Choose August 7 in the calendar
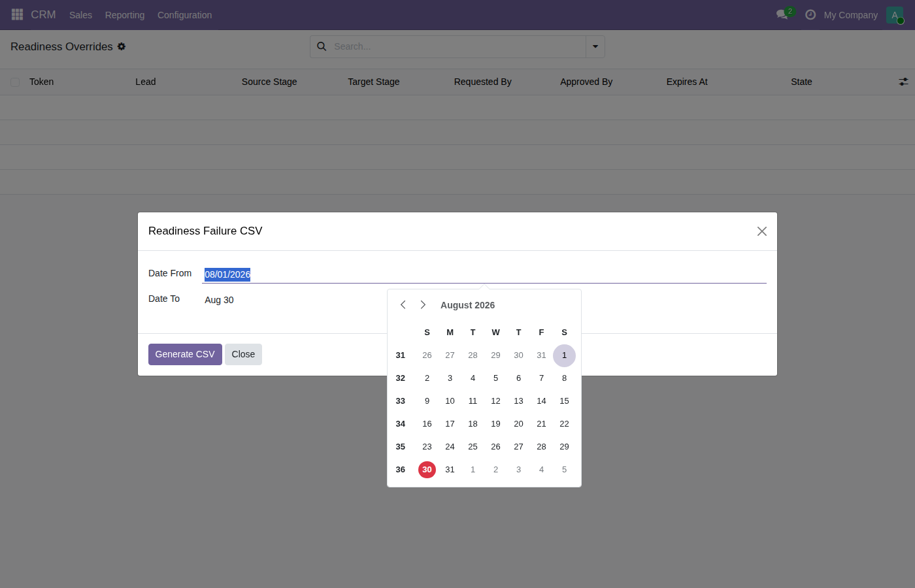 [541, 378]
